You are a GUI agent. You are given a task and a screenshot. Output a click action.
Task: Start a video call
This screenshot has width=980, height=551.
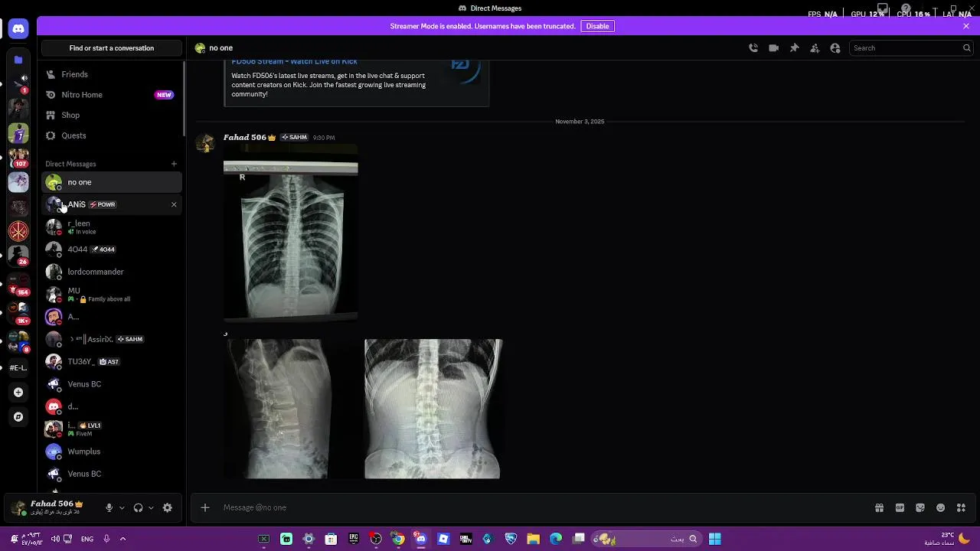(x=774, y=47)
